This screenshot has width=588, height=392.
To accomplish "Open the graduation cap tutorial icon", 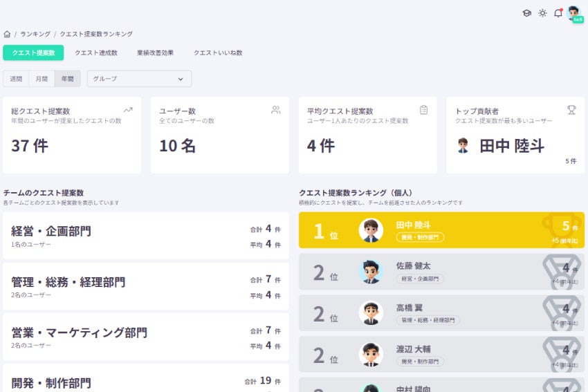I will [x=527, y=13].
